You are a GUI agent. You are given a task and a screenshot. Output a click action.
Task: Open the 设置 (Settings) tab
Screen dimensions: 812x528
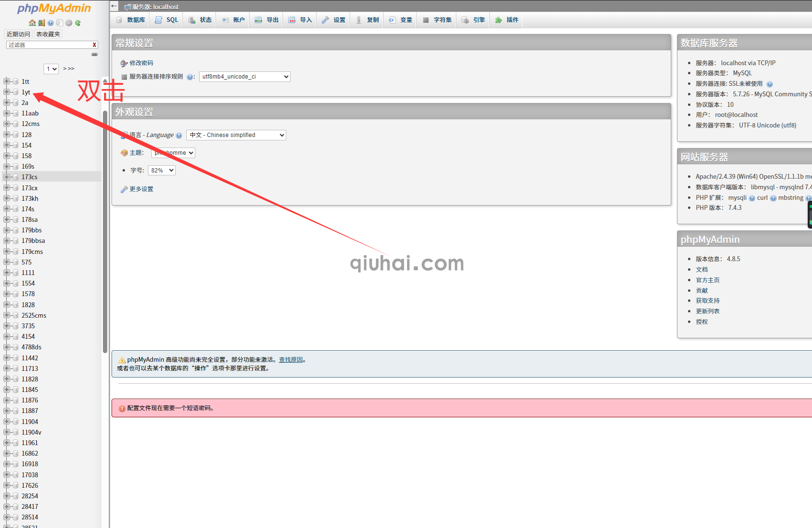[334, 20]
